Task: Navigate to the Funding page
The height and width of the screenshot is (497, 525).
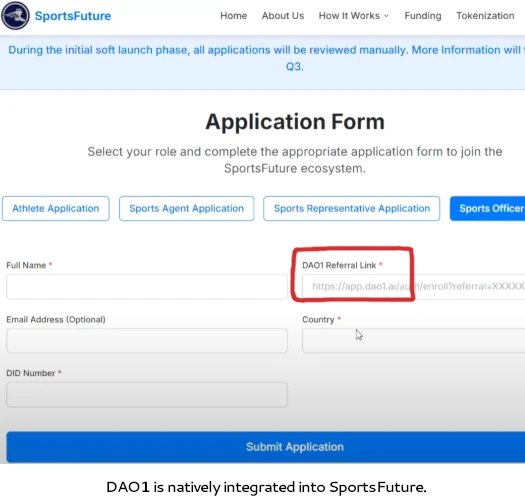Action: 423,16
